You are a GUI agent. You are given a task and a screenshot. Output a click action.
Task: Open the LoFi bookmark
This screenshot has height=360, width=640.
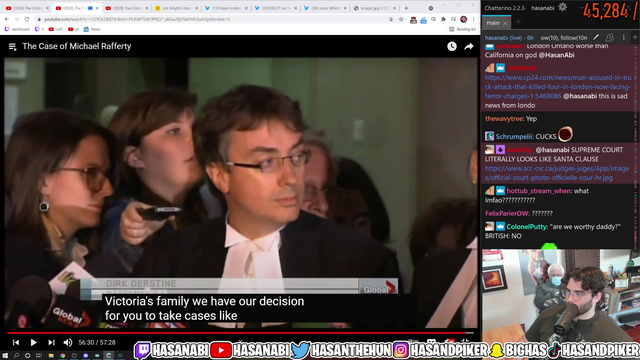coord(56,29)
